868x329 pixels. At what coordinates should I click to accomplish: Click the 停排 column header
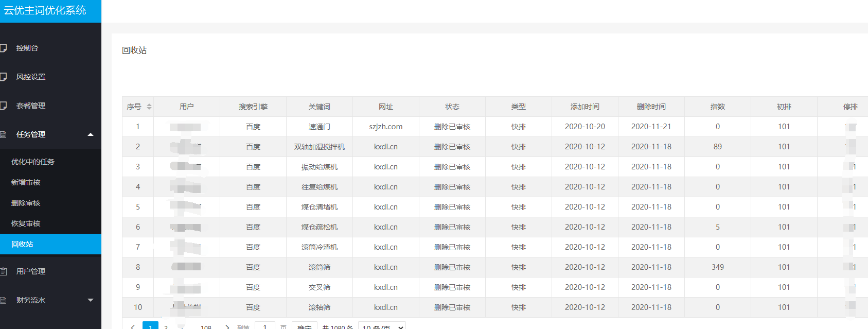[843, 107]
